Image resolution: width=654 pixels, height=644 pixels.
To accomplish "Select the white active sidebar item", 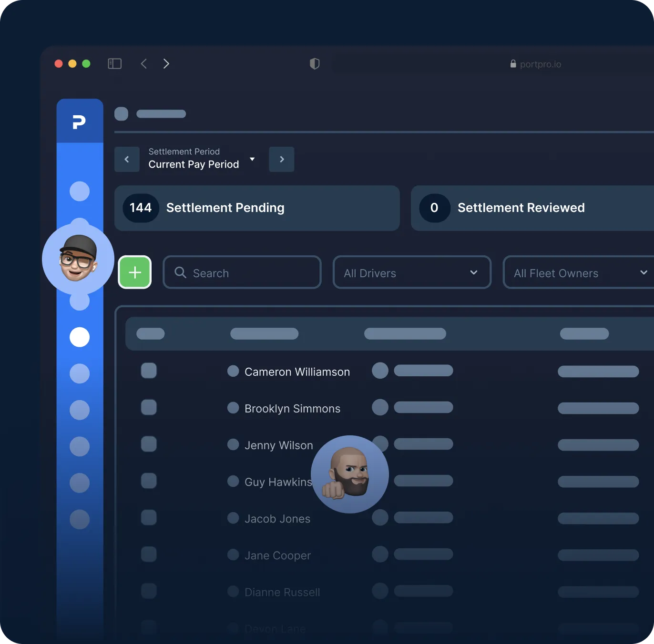I will [x=80, y=337].
